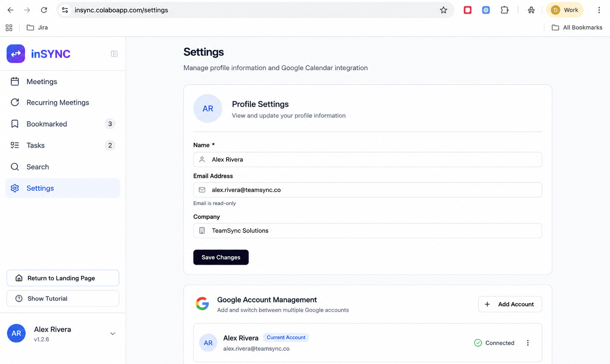The width and height of the screenshot is (610, 364).
Task: Click the Tasks checklist icon
Action: coord(15,145)
